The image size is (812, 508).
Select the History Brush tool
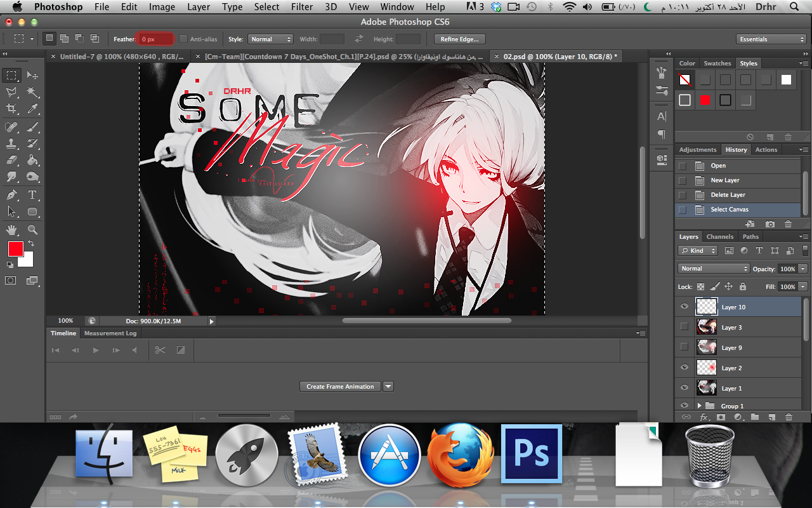click(33, 144)
